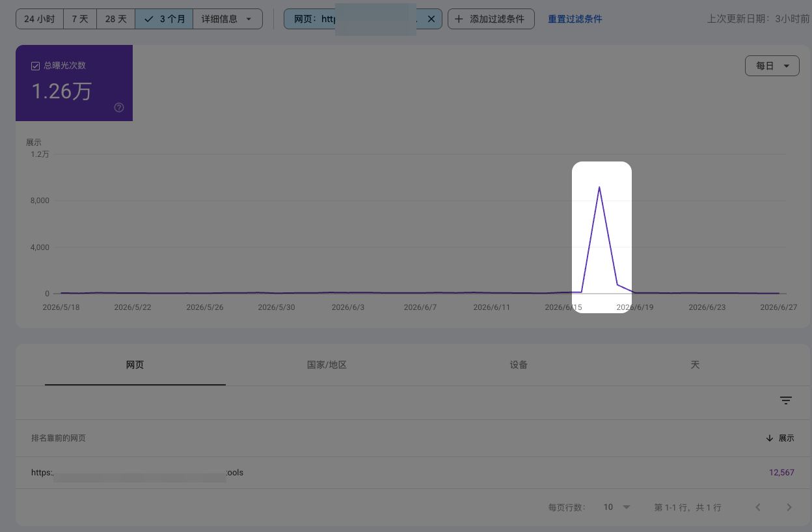Click the table filter rows icon
Image resolution: width=812 pixels, height=532 pixels.
(x=786, y=400)
